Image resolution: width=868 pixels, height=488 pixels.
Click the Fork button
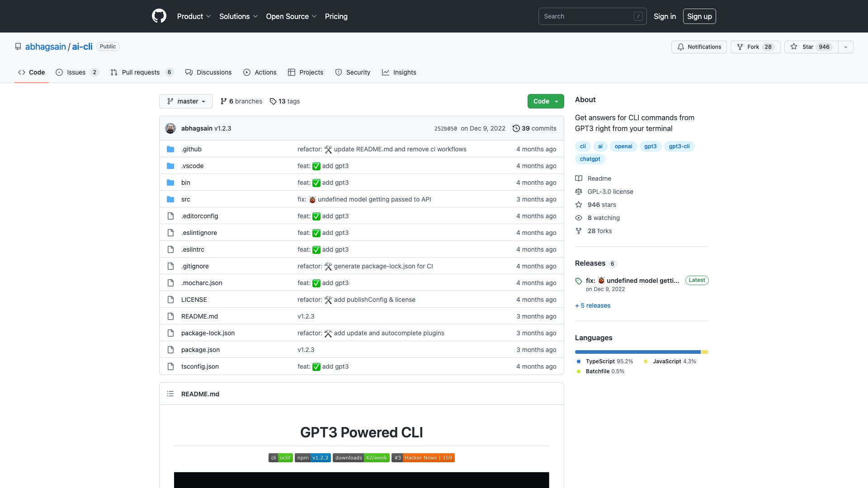point(755,47)
